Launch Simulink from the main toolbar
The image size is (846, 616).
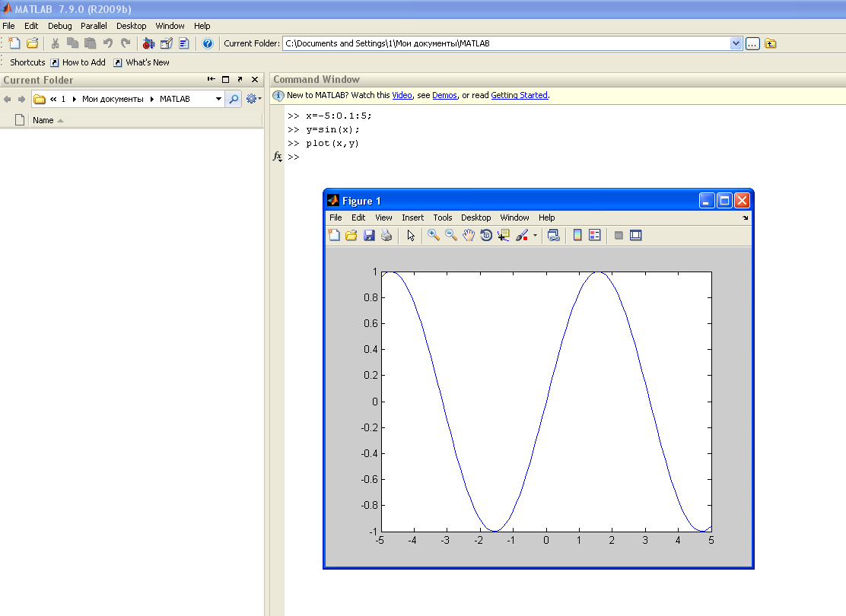tap(148, 43)
